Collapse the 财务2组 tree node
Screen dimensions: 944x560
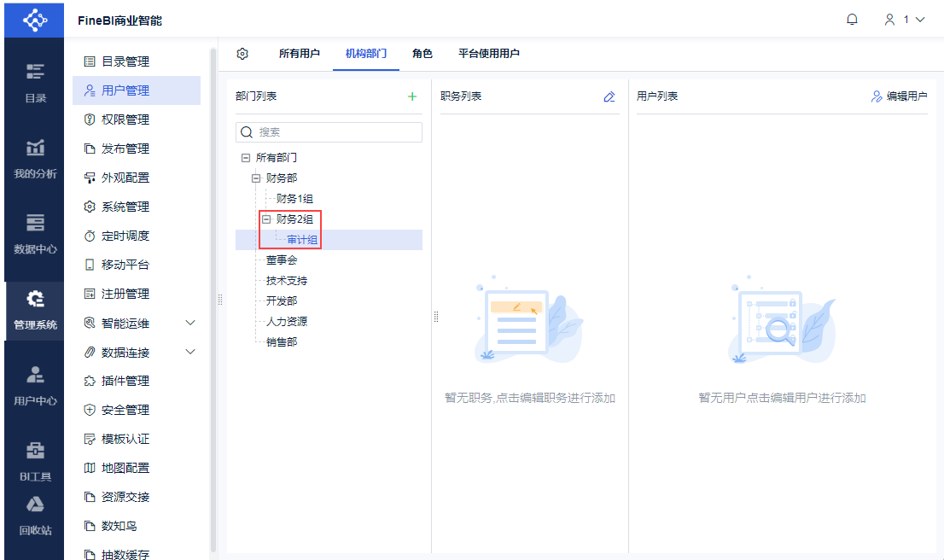coord(266,219)
